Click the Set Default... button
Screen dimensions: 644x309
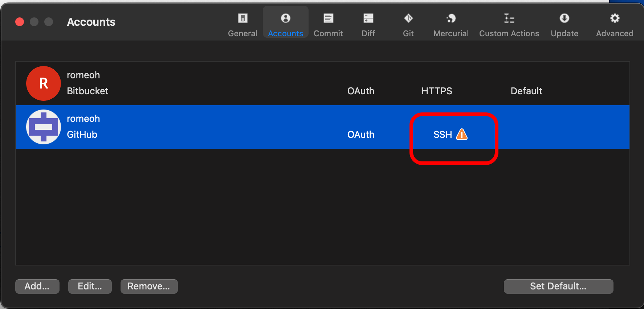pyautogui.click(x=559, y=287)
